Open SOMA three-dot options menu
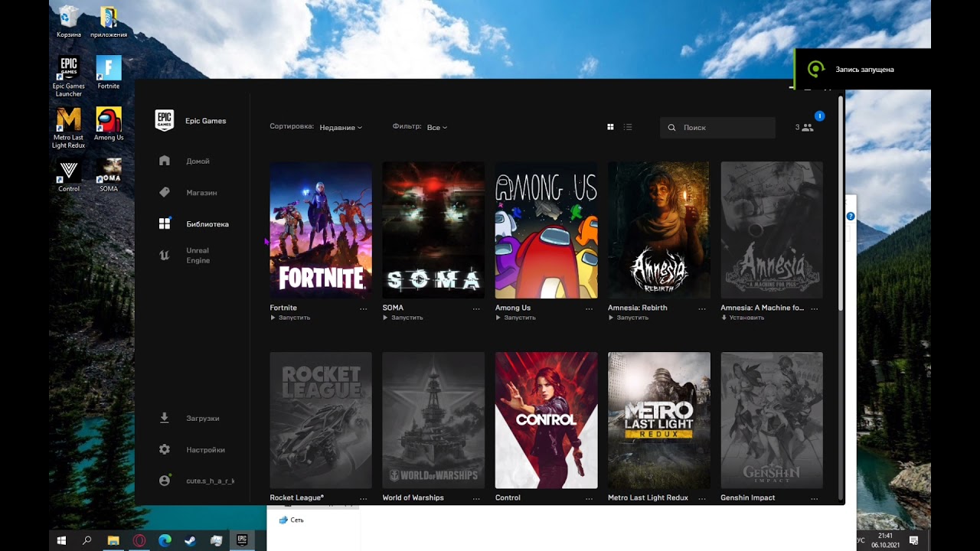This screenshot has height=551, width=980. 476,308
